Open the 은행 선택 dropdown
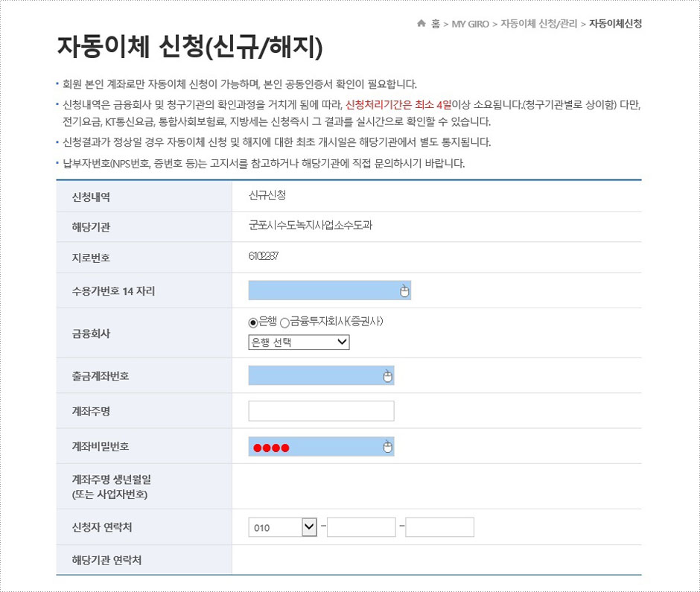The height and width of the screenshot is (592, 700). (x=298, y=343)
